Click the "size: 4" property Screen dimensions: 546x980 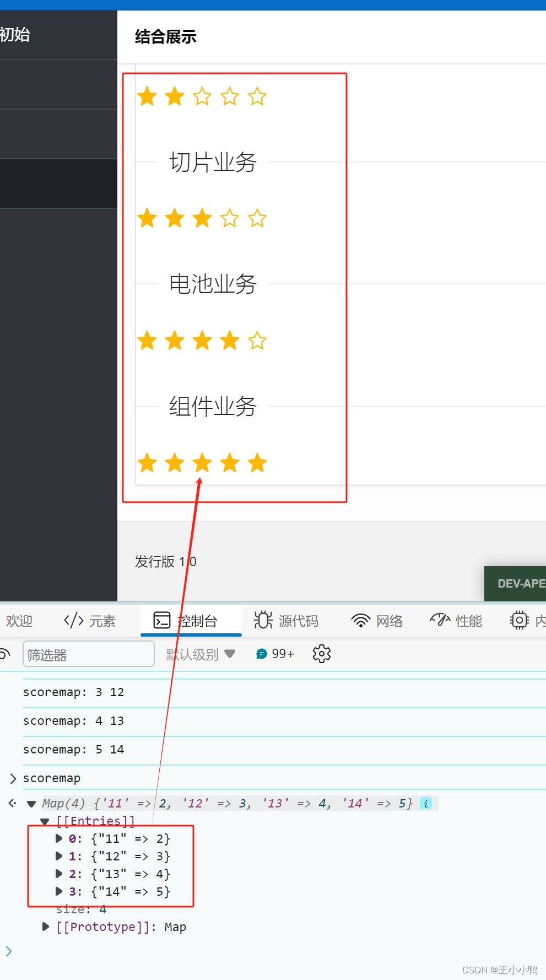click(81, 909)
